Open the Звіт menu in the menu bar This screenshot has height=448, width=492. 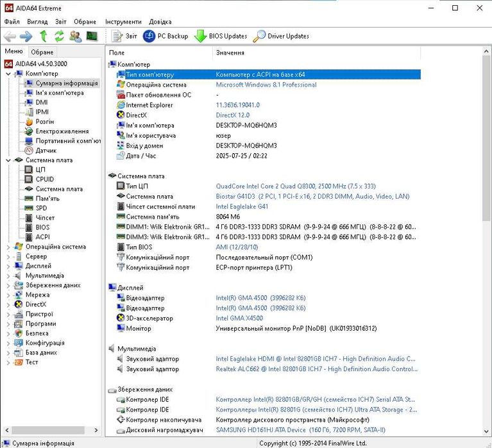61,22
